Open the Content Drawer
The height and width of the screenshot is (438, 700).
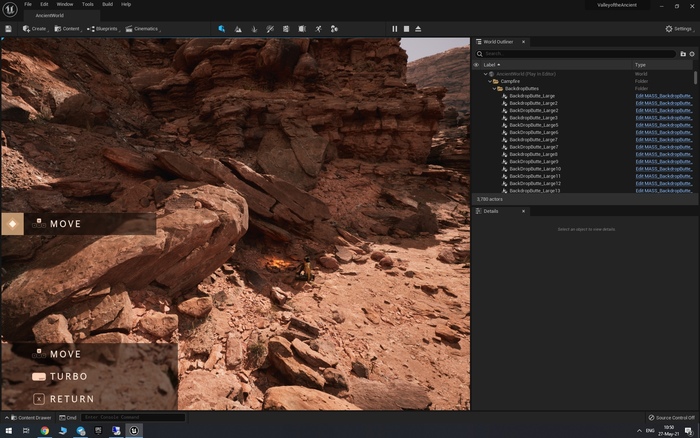coord(30,417)
